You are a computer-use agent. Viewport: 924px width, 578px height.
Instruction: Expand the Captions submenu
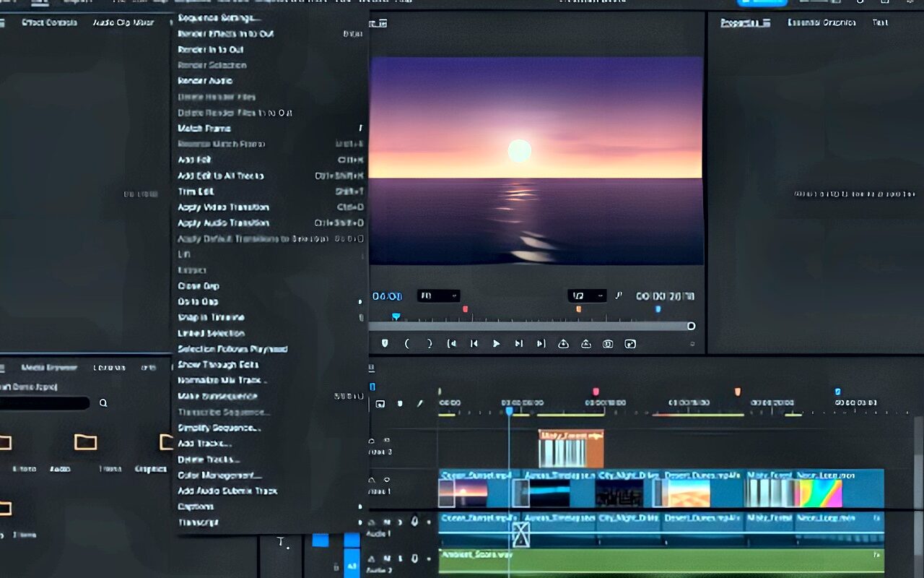pos(271,506)
